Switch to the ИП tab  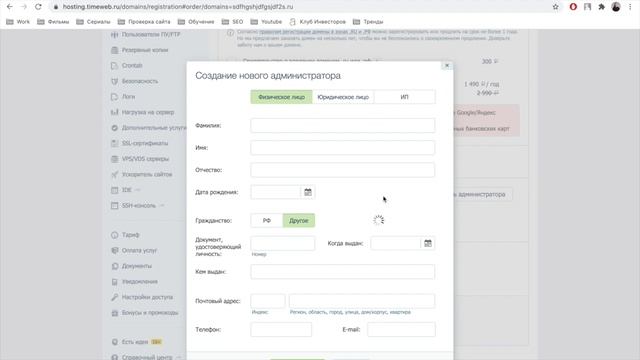404,97
